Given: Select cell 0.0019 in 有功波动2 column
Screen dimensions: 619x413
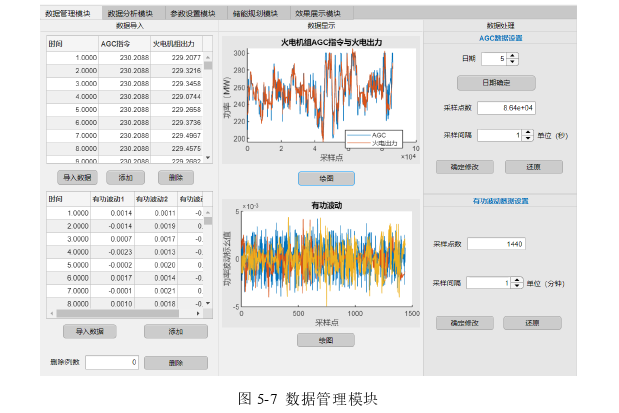Looking at the screenshot, I should pos(156,226).
